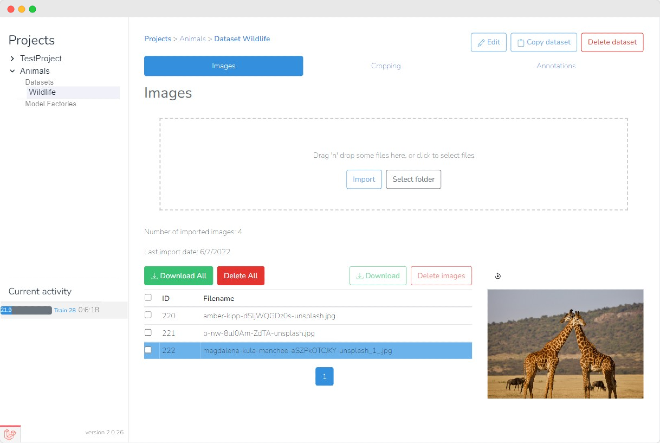Click the red Delete dataset button
The width and height of the screenshot is (660, 443).
(612, 42)
